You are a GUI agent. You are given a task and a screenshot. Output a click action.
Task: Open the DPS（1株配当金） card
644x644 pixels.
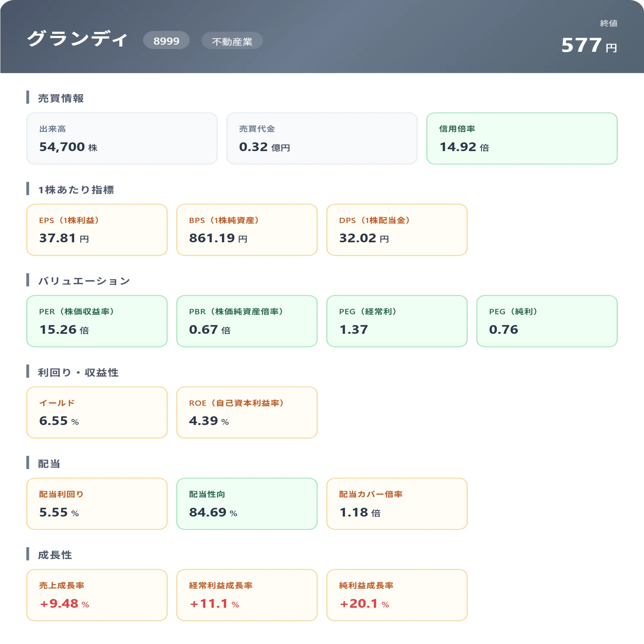pos(397,230)
